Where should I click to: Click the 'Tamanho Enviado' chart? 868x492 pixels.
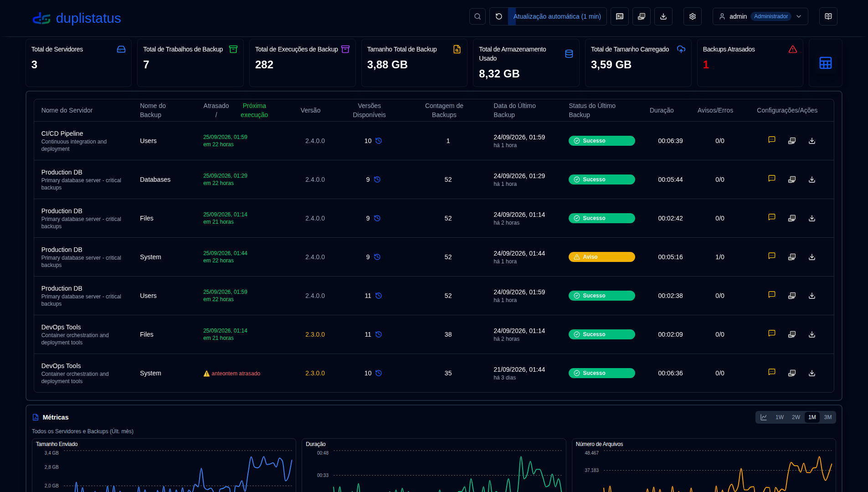[x=164, y=466]
